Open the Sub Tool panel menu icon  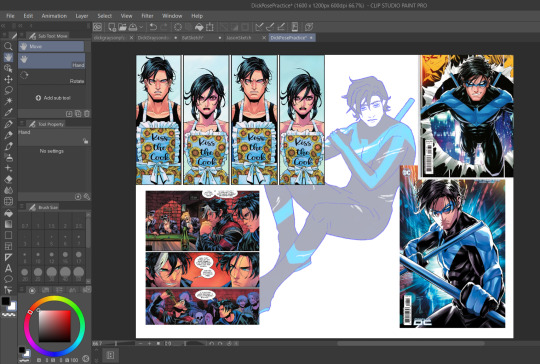tap(21, 36)
